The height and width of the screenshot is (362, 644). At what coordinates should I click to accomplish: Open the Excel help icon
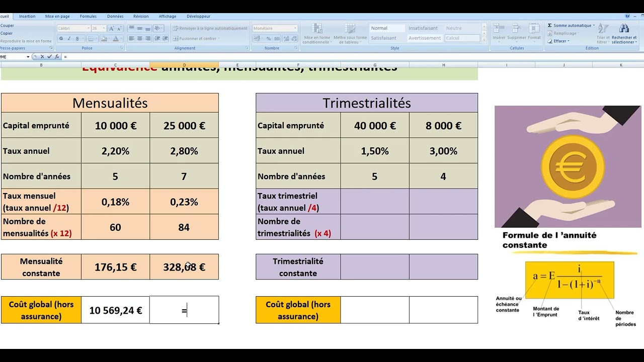tap(627, 16)
